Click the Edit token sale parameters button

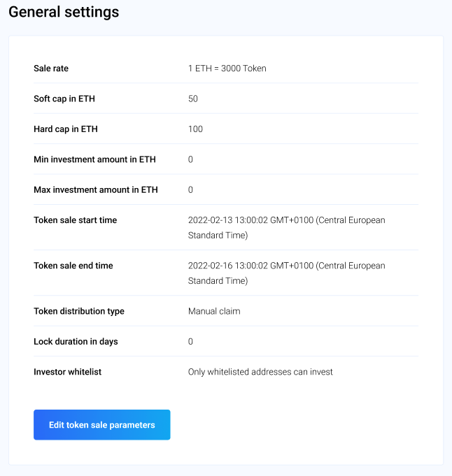[101, 425]
